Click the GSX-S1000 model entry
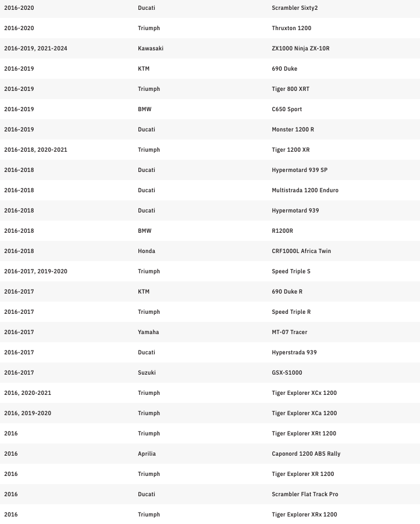Screen dimensions: 420x524 tap(287, 373)
